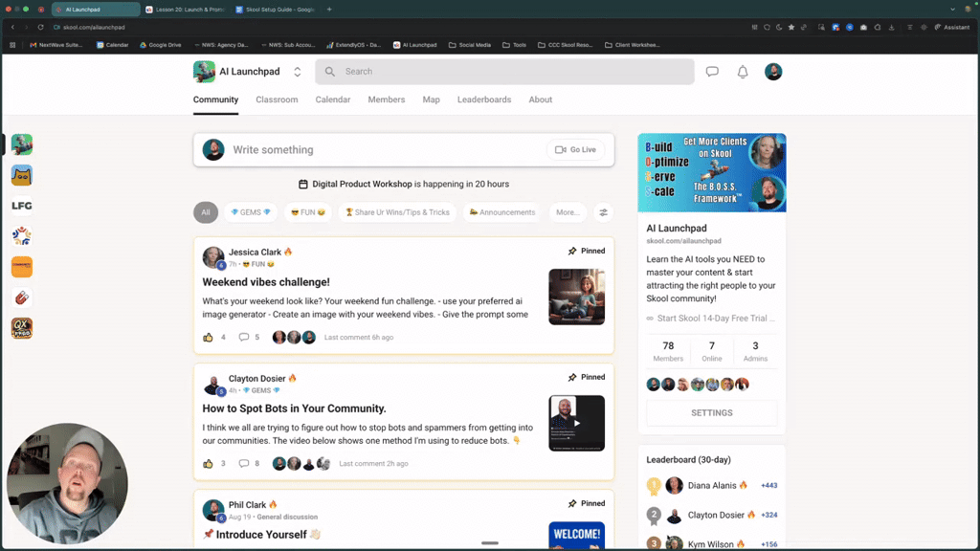The width and height of the screenshot is (980, 551).
Task: Open the Weekend vibes post thumbnail image
Action: [x=577, y=297]
